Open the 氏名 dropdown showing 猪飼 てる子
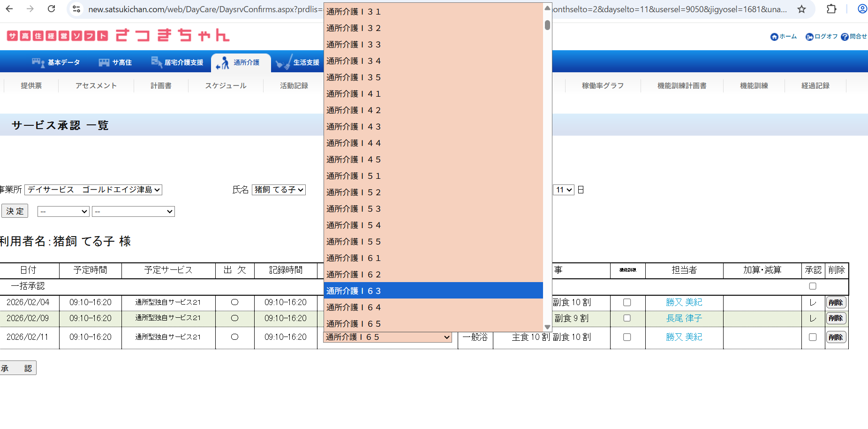Image resolution: width=868 pixels, height=429 pixels. pos(279,190)
